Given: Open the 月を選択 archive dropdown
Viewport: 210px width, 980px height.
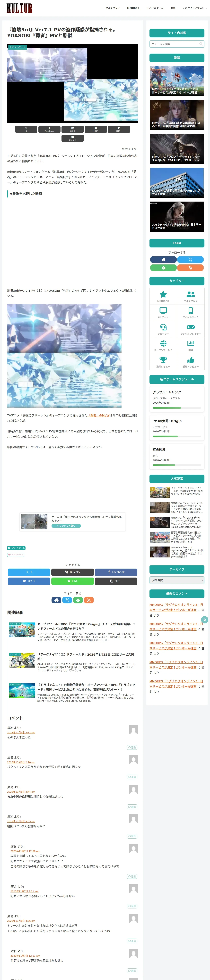Looking at the screenshot, I should coord(177,580).
